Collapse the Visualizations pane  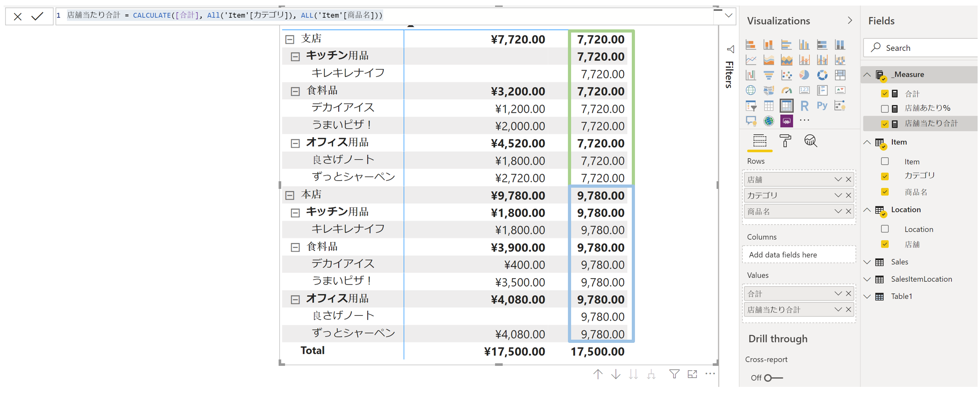[850, 20]
